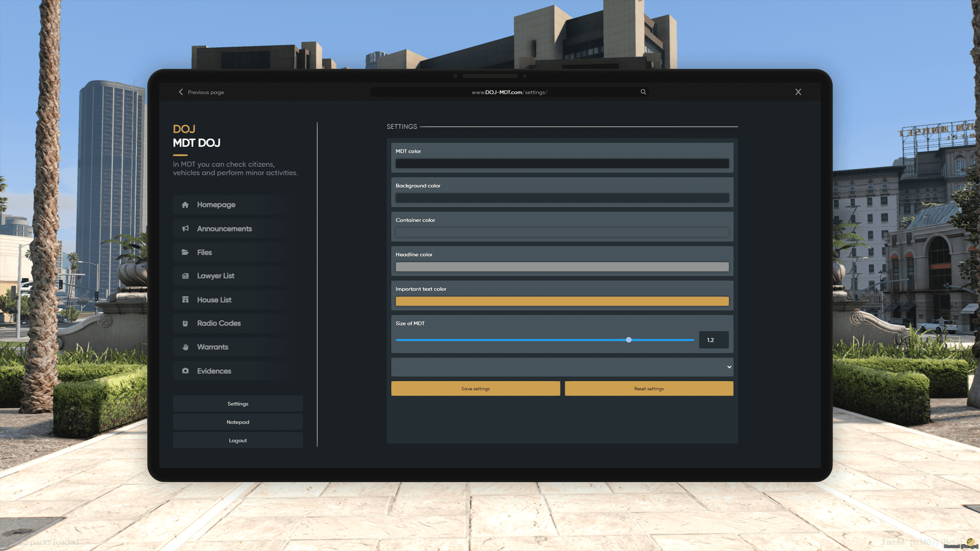Open the Warrants label

212,347
